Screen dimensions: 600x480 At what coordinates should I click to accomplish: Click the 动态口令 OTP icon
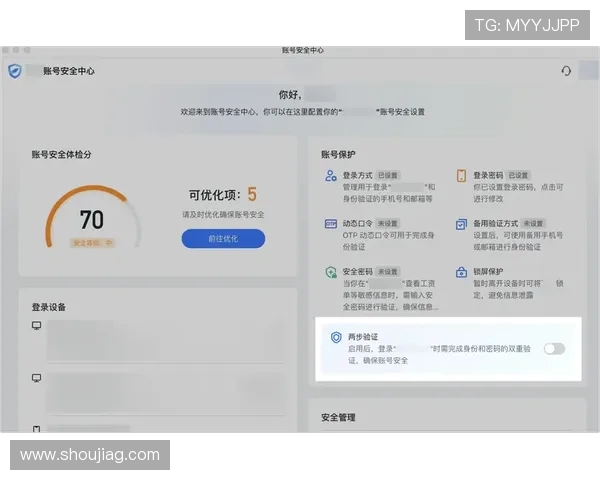click(331, 224)
